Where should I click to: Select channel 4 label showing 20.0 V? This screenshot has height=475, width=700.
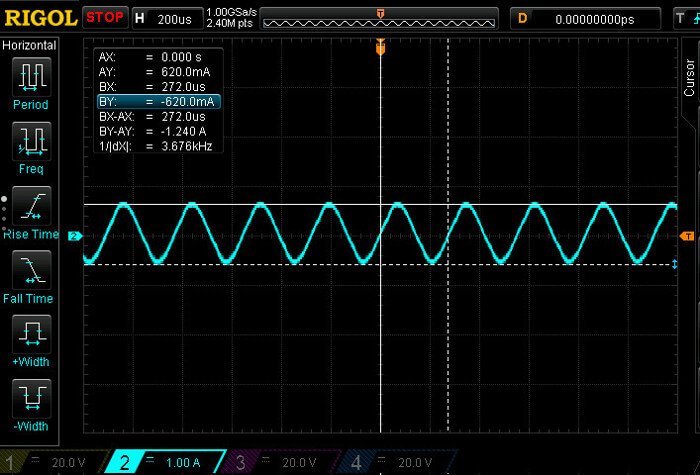click(397, 462)
